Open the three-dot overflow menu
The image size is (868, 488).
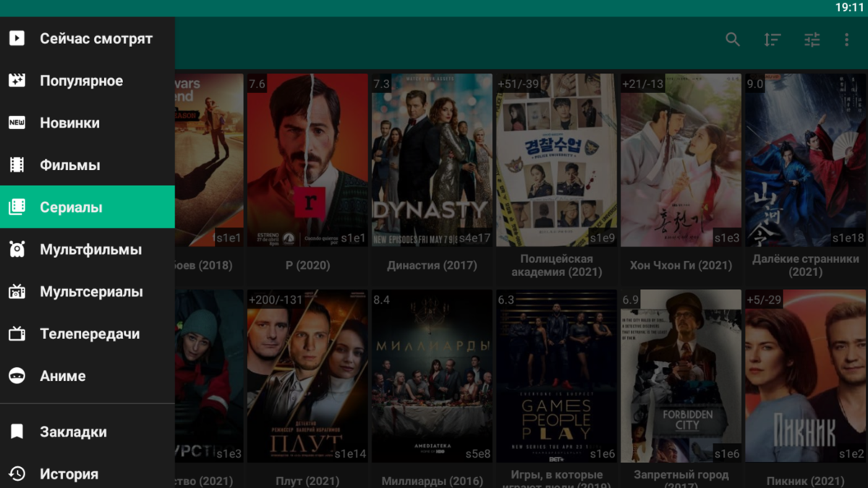coord(846,40)
